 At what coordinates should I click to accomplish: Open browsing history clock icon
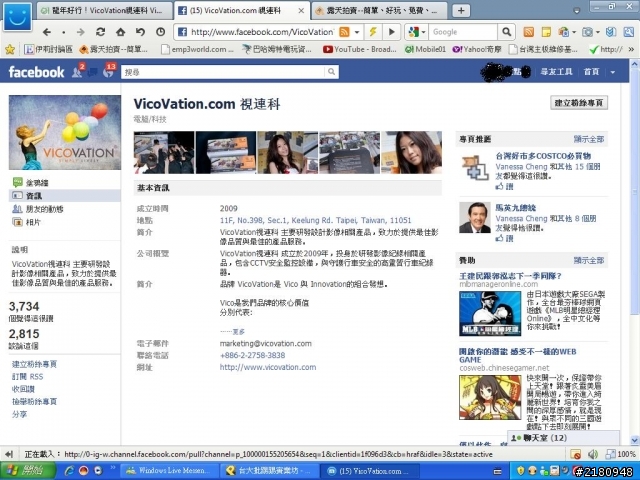[x=160, y=32]
